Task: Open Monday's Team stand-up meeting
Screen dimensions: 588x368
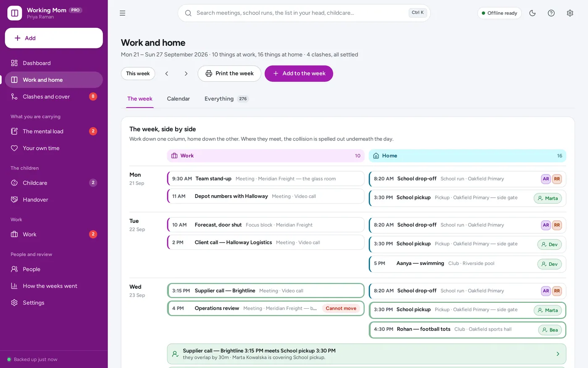Action: [266, 179]
